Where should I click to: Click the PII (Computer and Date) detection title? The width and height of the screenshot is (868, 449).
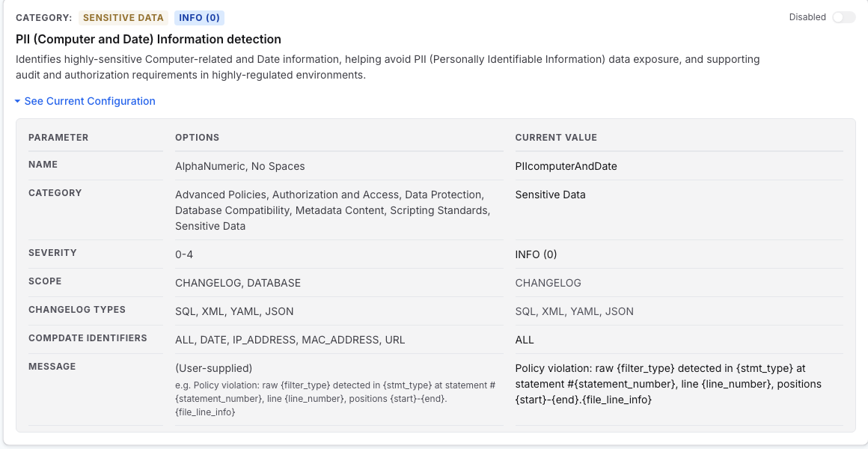pos(148,40)
